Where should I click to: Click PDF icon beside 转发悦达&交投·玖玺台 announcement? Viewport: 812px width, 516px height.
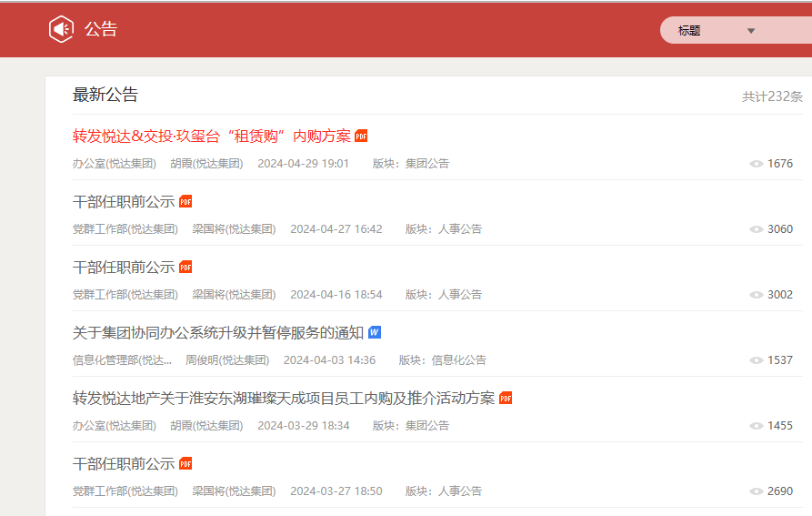point(361,136)
